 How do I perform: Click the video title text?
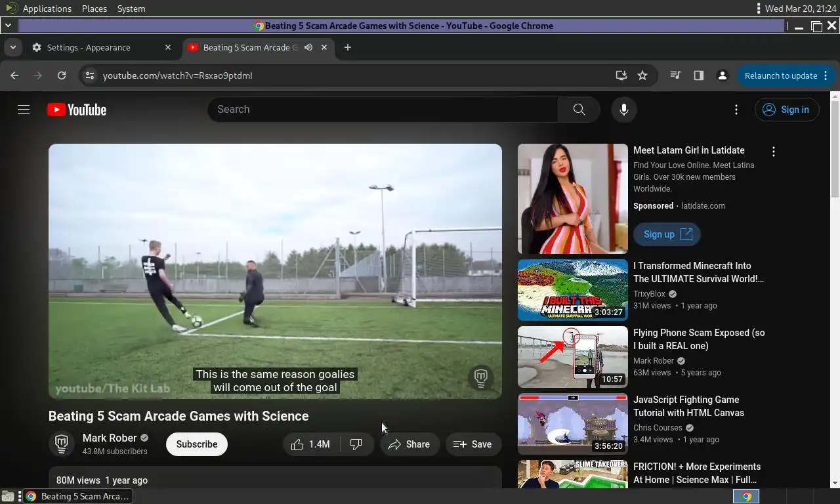pos(178,416)
